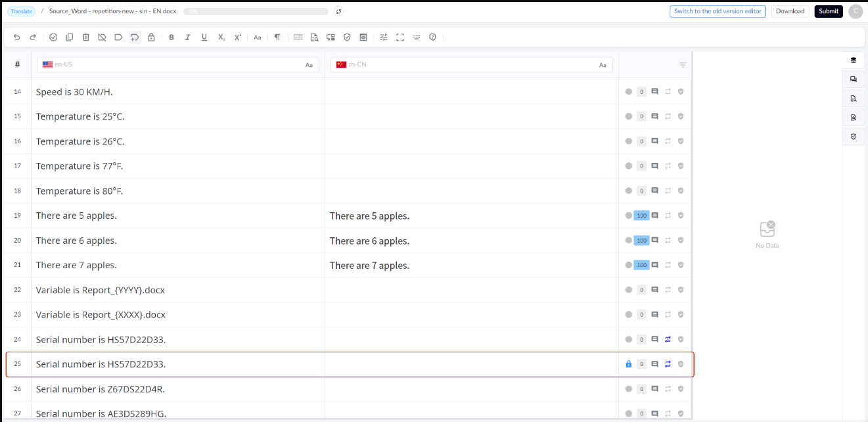Click the undo arrow in the toolbar
Viewport: 868px width, 422px height.
tap(17, 37)
